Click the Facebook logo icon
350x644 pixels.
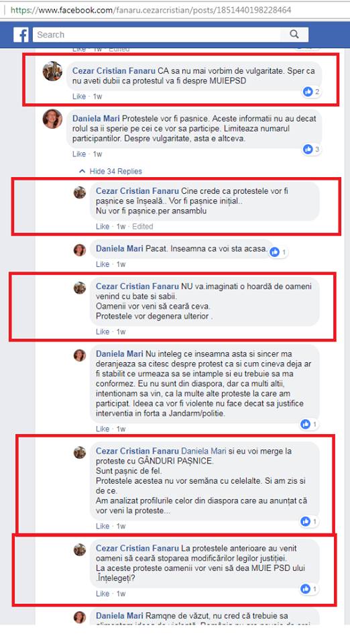tap(21, 35)
